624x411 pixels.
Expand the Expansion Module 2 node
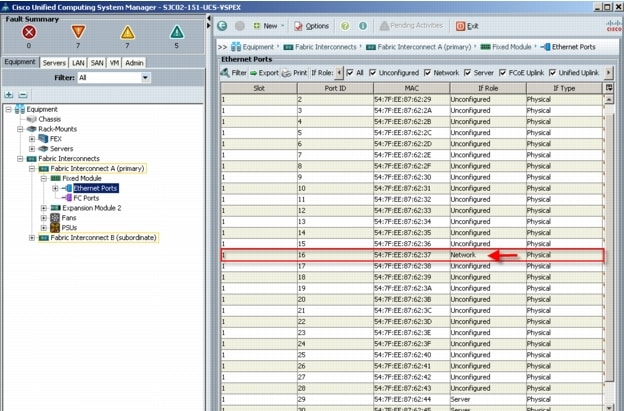[x=44, y=208]
